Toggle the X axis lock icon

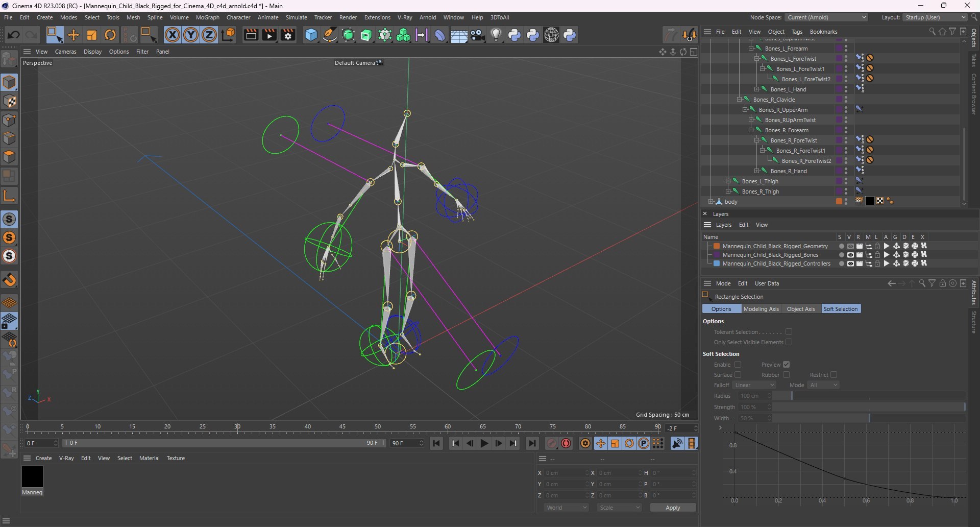coord(173,35)
